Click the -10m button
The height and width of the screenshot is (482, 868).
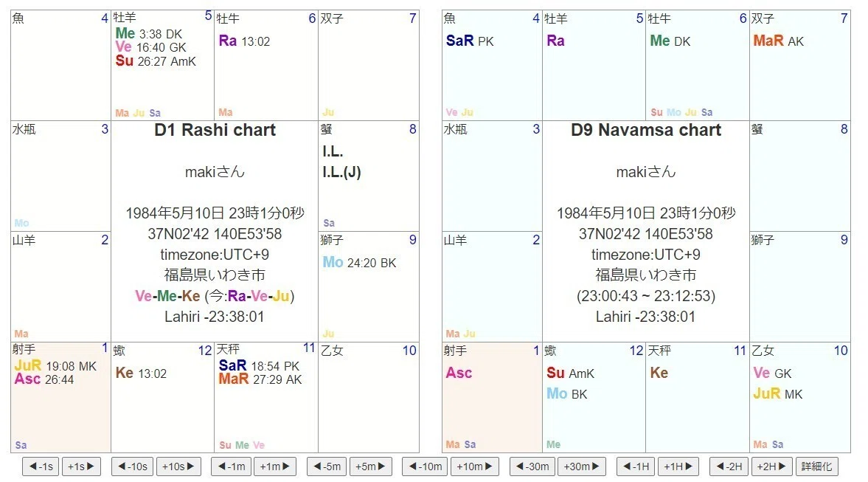coord(426,466)
